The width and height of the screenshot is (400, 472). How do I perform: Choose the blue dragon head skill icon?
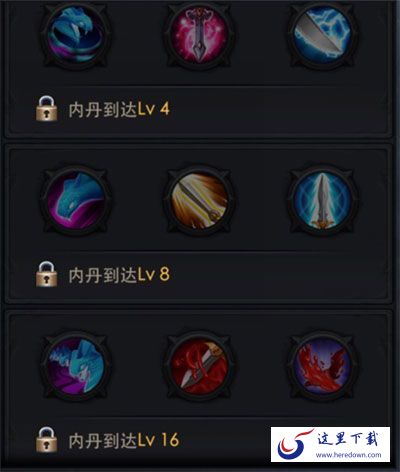coord(76,200)
